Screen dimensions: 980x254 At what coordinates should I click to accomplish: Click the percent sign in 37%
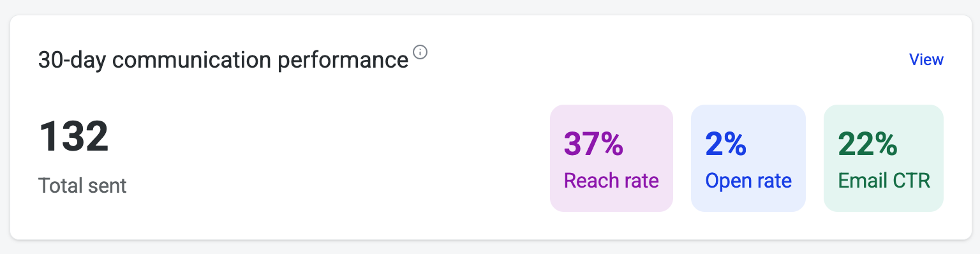point(612,144)
